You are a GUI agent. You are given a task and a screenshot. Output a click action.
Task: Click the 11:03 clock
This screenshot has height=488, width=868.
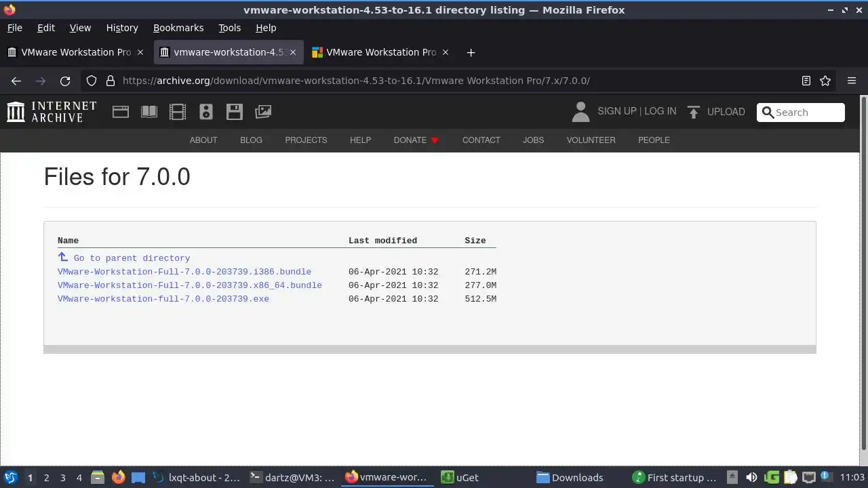click(x=852, y=478)
